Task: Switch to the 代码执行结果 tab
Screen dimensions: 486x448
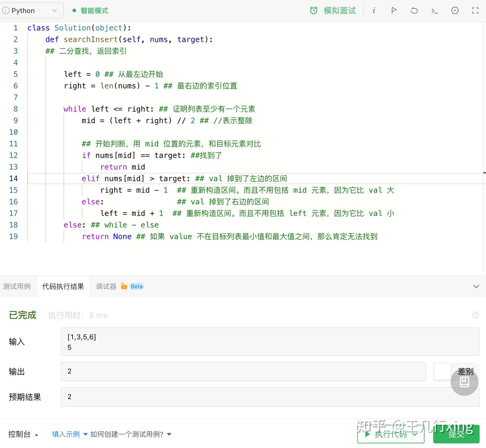Action: click(63, 286)
